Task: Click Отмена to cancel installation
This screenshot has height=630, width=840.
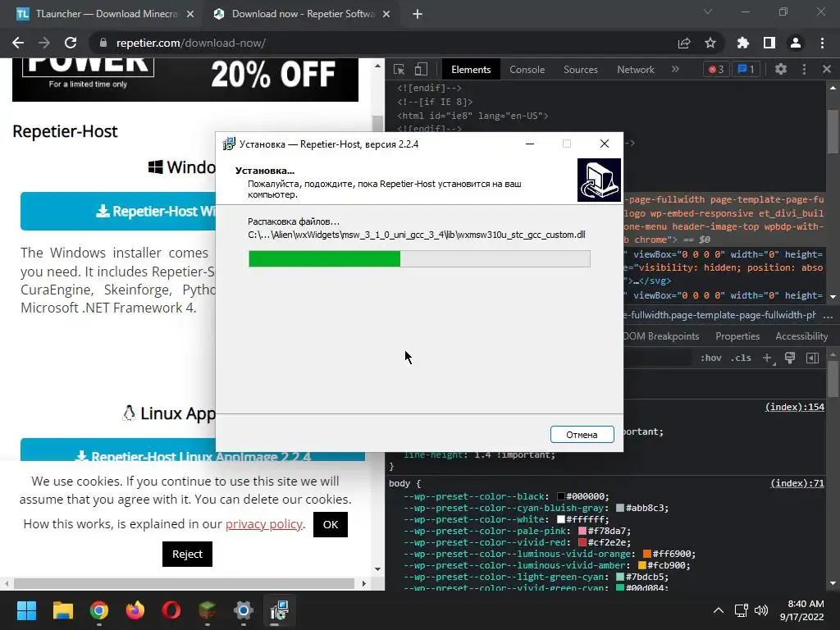Action: (x=582, y=435)
